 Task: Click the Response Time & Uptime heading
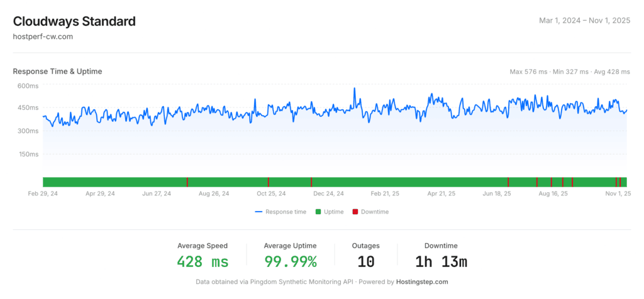tap(57, 72)
